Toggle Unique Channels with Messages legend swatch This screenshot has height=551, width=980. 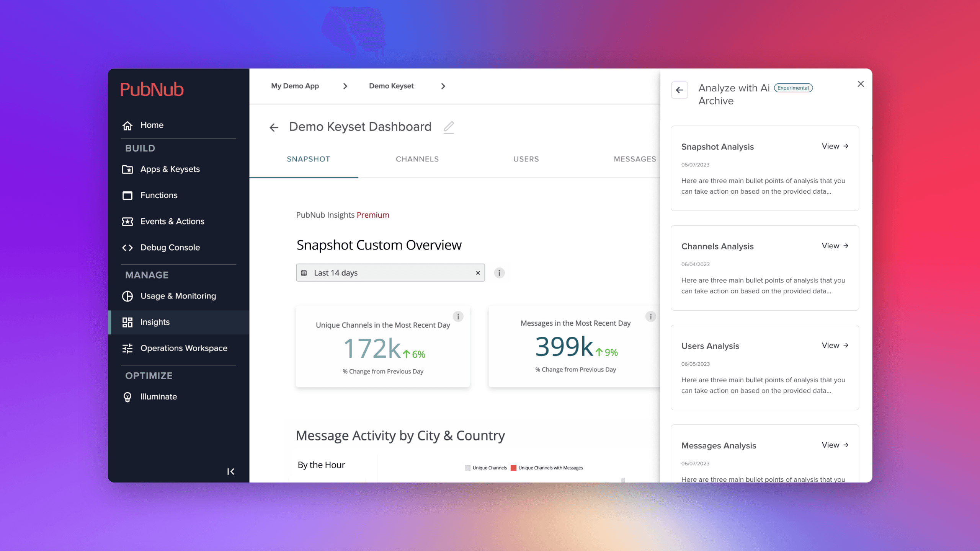pos(513,468)
